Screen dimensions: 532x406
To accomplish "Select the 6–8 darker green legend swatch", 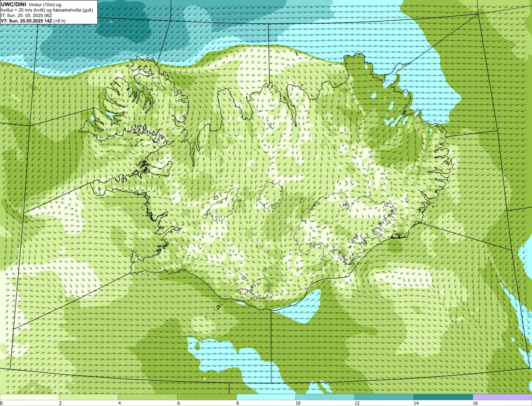I will (x=207, y=397).
